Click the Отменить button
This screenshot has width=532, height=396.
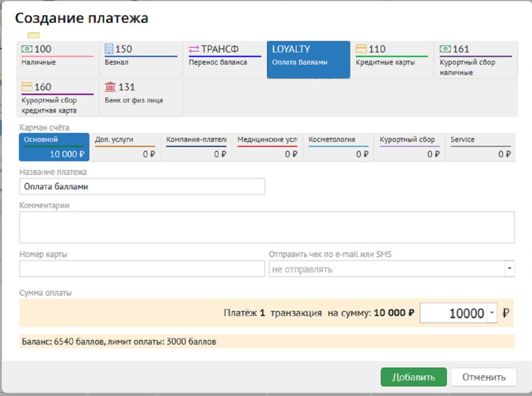[x=483, y=377]
